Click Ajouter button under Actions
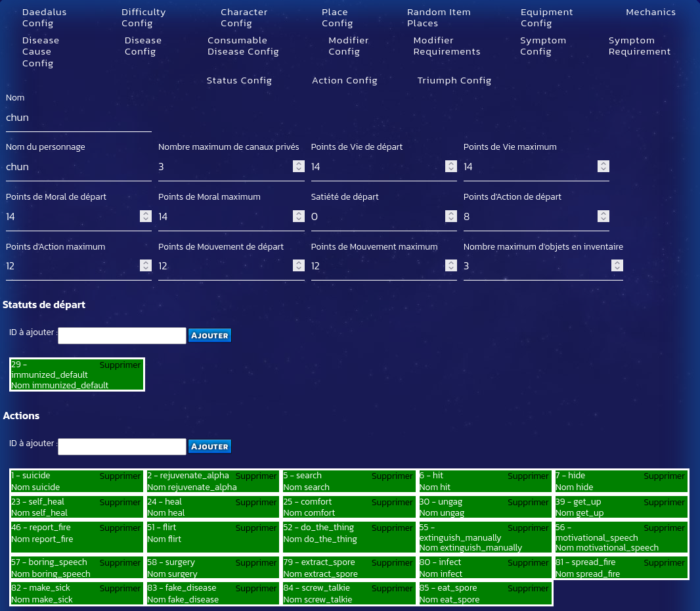This screenshot has height=611, width=700. click(x=209, y=447)
